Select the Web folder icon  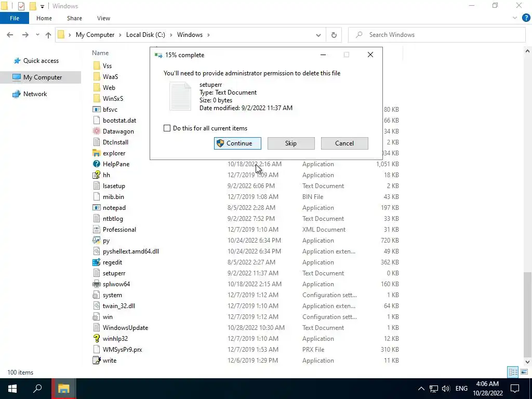coord(97,87)
